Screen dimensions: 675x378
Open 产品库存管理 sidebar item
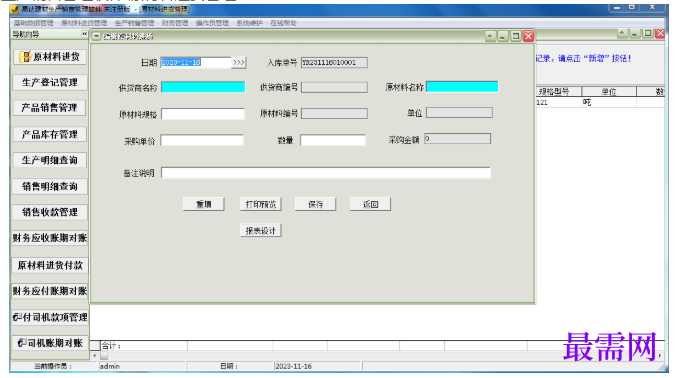(x=50, y=134)
